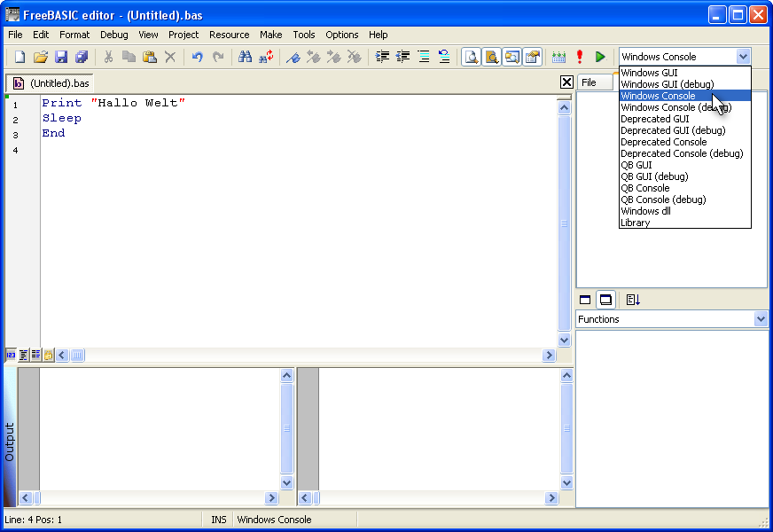Screen dimensions: 773x532
Task: Delete with the X toolbar icon
Action: coord(170,57)
